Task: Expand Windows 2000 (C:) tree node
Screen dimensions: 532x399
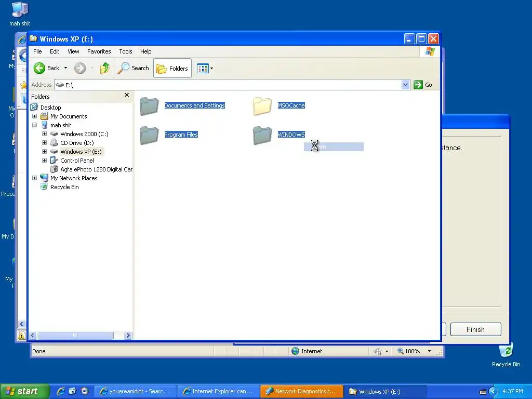Action: tap(45, 134)
